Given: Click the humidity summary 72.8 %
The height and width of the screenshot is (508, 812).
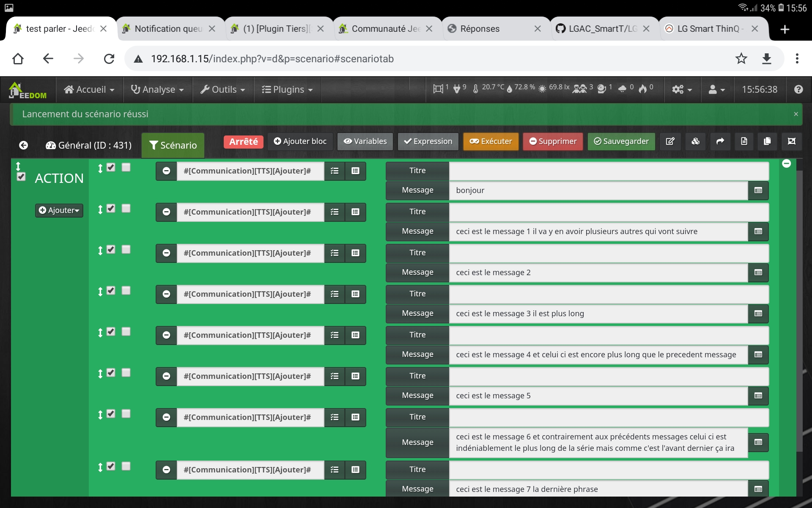Looking at the screenshot, I should (x=521, y=88).
